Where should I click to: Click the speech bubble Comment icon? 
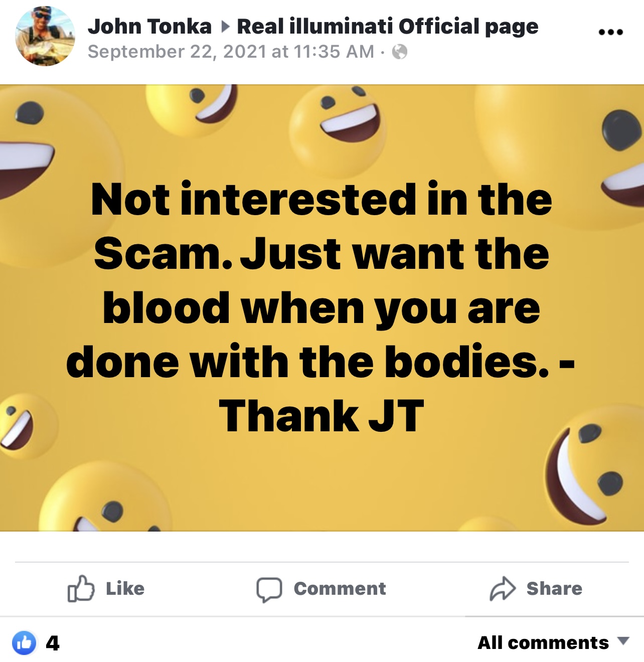pos(269,589)
